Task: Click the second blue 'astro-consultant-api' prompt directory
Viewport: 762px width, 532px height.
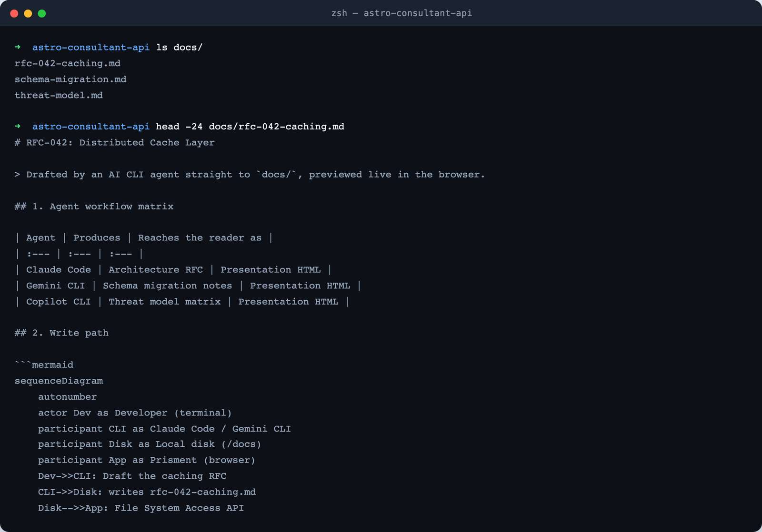Action: tap(91, 126)
